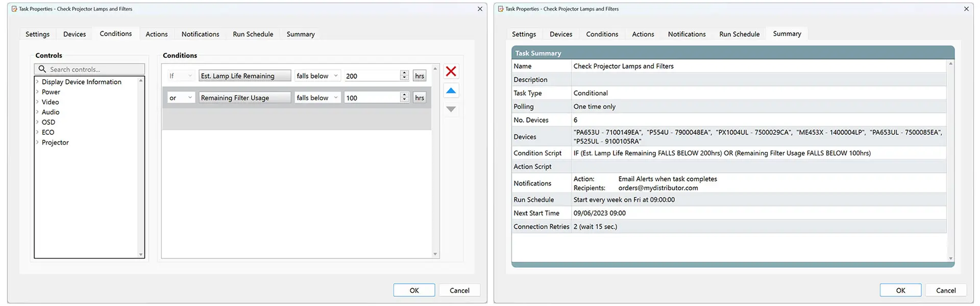This screenshot has width=980, height=306.
Task: Click the gray move-down arrow icon
Action: (x=451, y=109)
